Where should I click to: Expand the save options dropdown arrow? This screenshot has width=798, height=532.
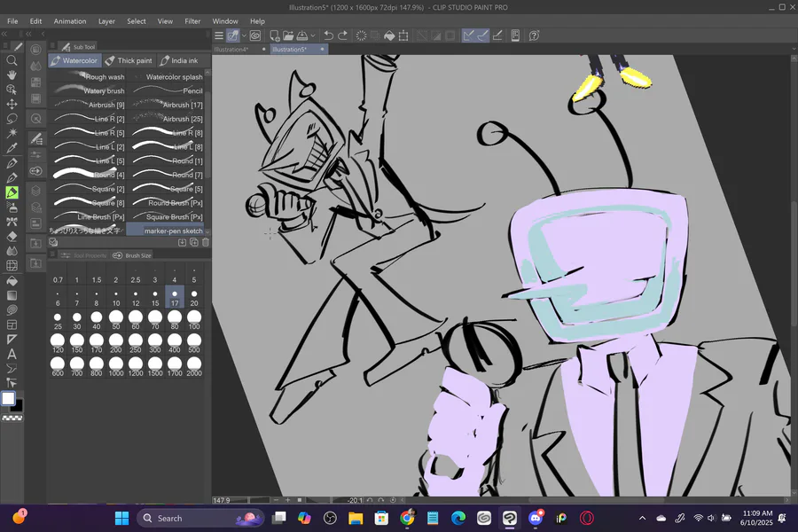[x=313, y=35]
